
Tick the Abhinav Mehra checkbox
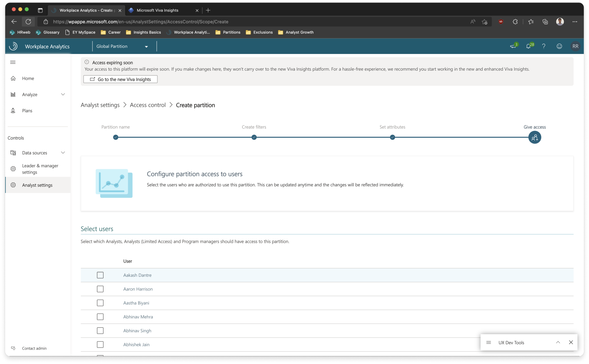[x=100, y=317]
